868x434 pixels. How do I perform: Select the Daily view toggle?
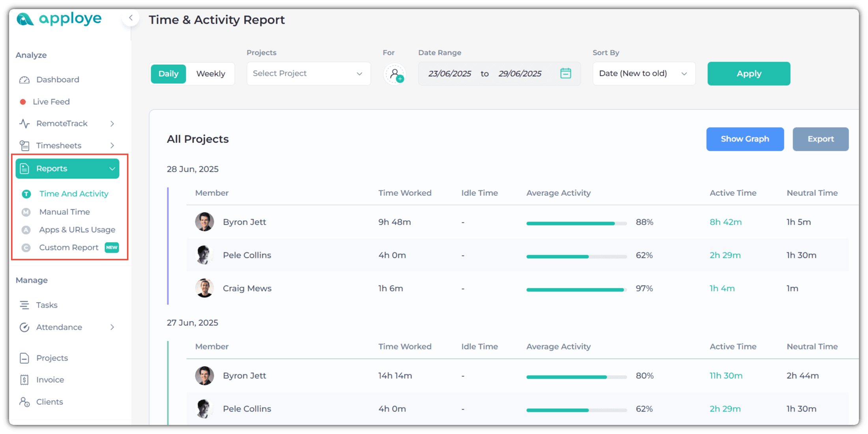168,74
